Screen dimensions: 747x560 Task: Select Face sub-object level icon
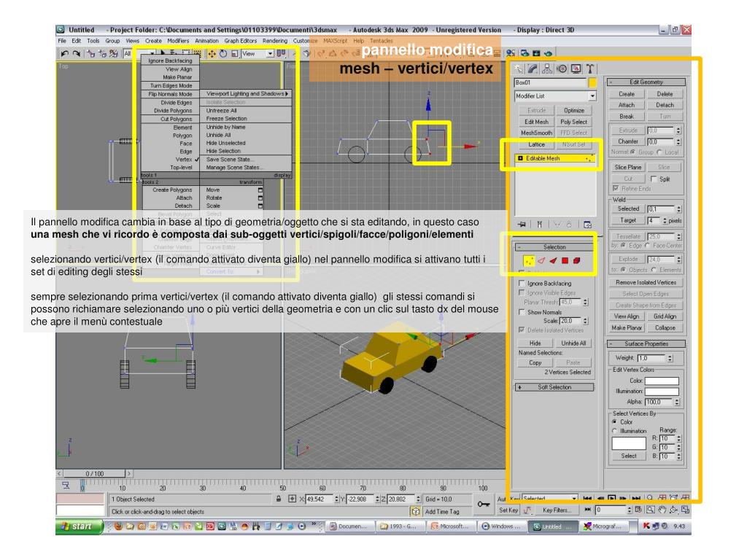tap(553, 260)
